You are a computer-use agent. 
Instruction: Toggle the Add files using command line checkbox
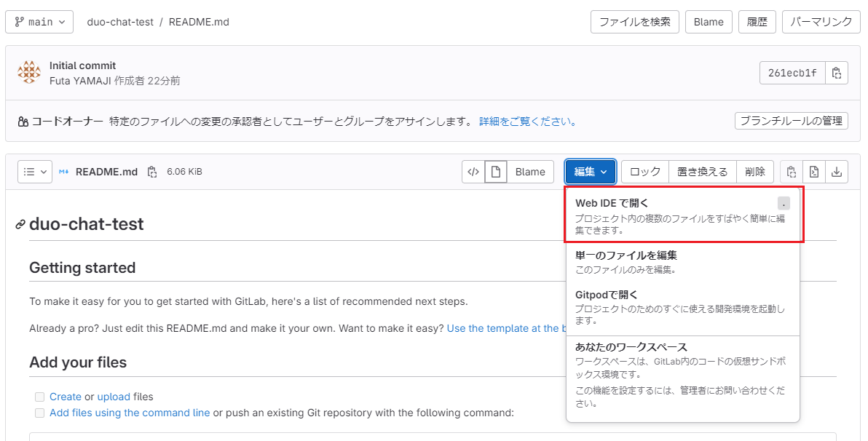pyautogui.click(x=39, y=413)
